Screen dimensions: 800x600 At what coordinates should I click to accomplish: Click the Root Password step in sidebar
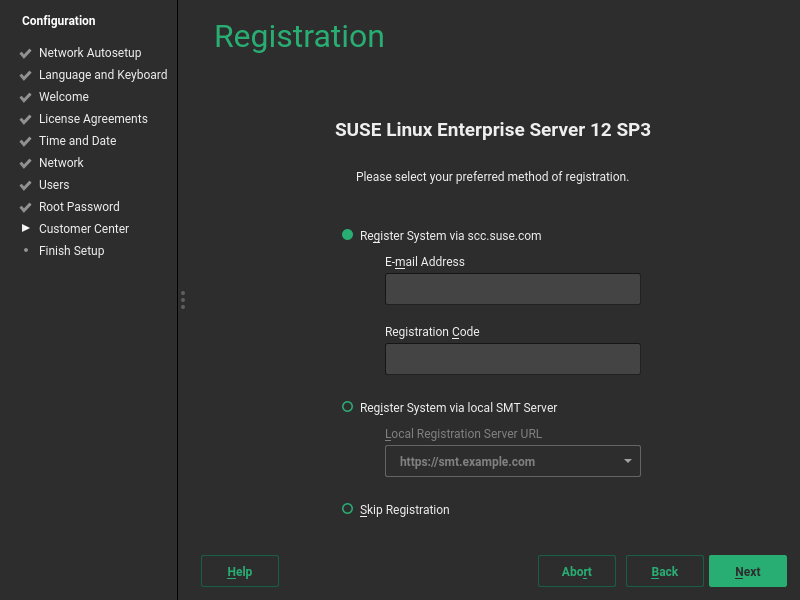pos(79,207)
